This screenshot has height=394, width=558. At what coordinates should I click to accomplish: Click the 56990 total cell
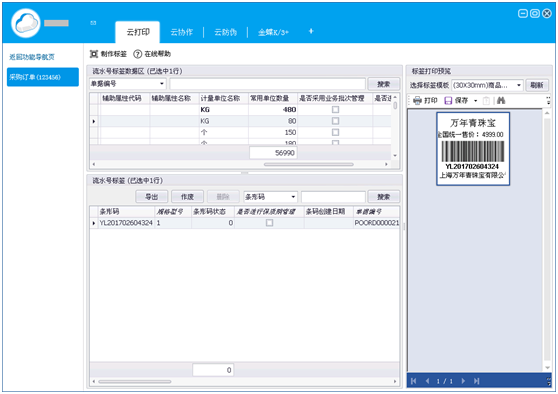pyautogui.click(x=273, y=153)
